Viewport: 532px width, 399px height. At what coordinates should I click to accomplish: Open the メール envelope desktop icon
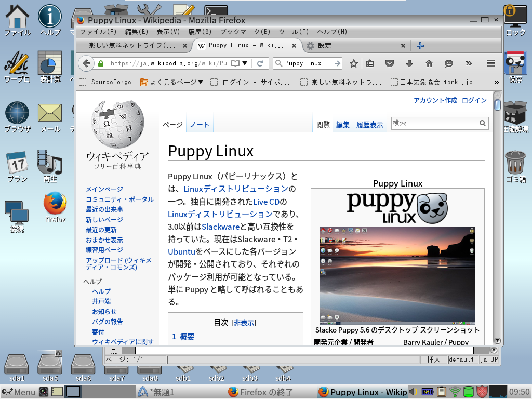coord(50,117)
